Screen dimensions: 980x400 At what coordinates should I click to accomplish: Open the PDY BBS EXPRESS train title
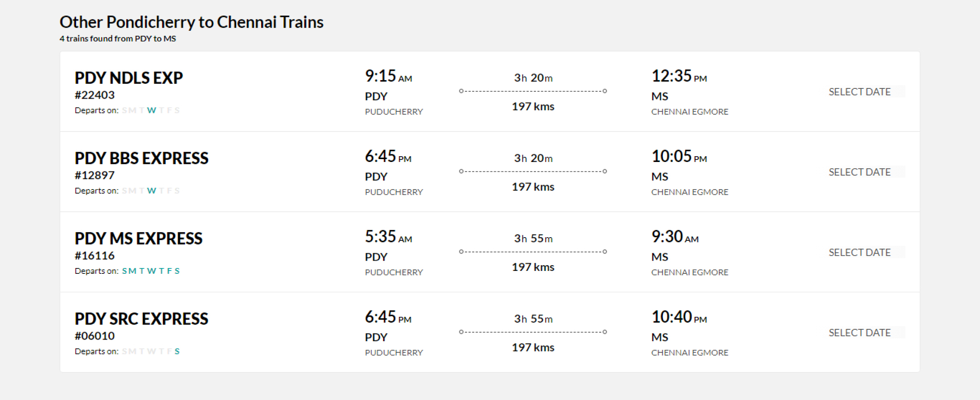[x=141, y=158]
